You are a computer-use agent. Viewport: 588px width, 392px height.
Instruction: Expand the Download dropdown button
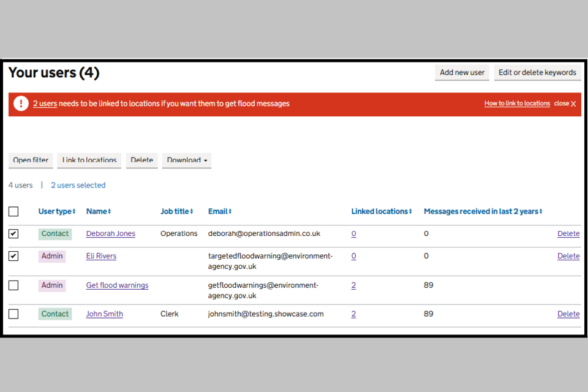coord(186,160)
